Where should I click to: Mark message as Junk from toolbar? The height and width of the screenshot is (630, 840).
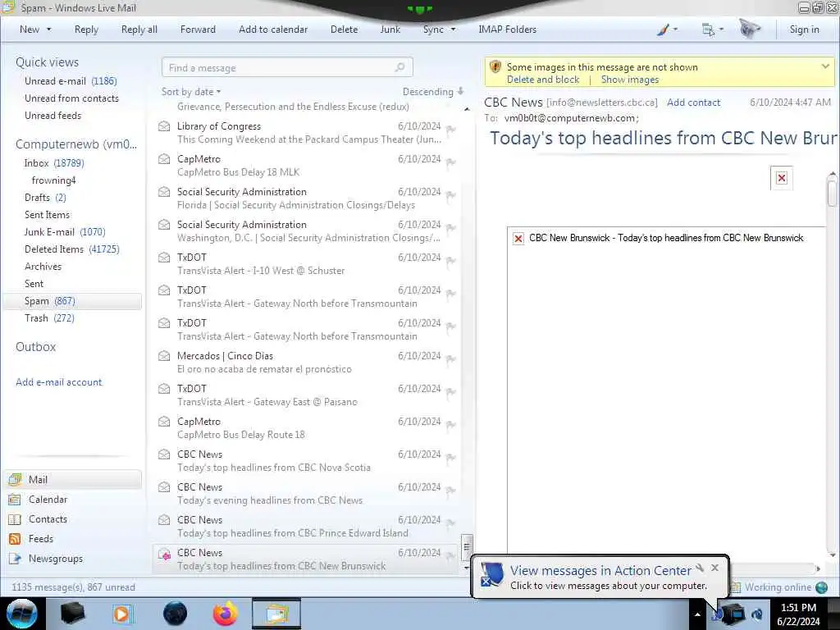(390, 30)
